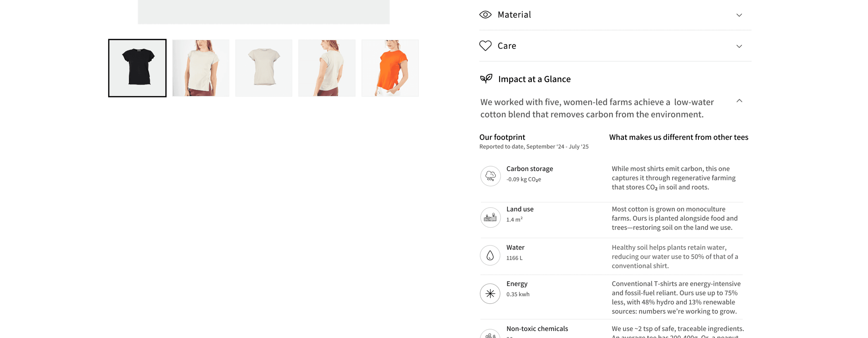Click the eye icon beside Material
Image resolution: width=868 pixels, height=338 pixels.
coord(485,15)
